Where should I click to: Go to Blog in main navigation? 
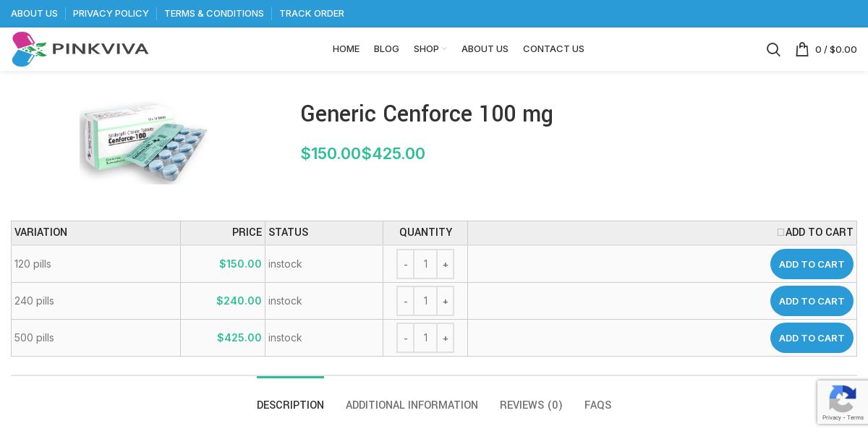pyautogui.click(x=386, y=49)
